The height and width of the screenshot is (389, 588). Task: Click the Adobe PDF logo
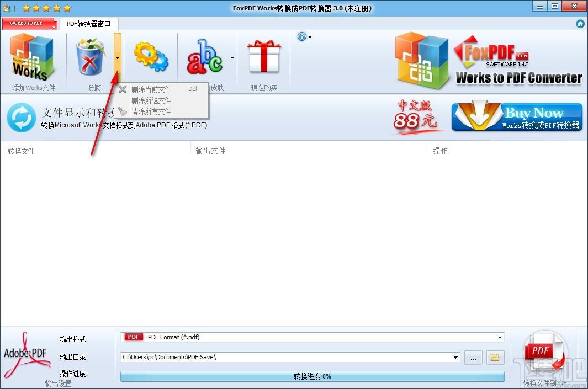click(x=27, y=355)
